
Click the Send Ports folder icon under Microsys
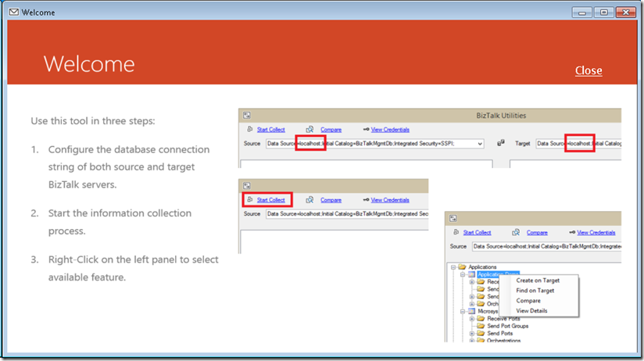(x=481, y=334)
